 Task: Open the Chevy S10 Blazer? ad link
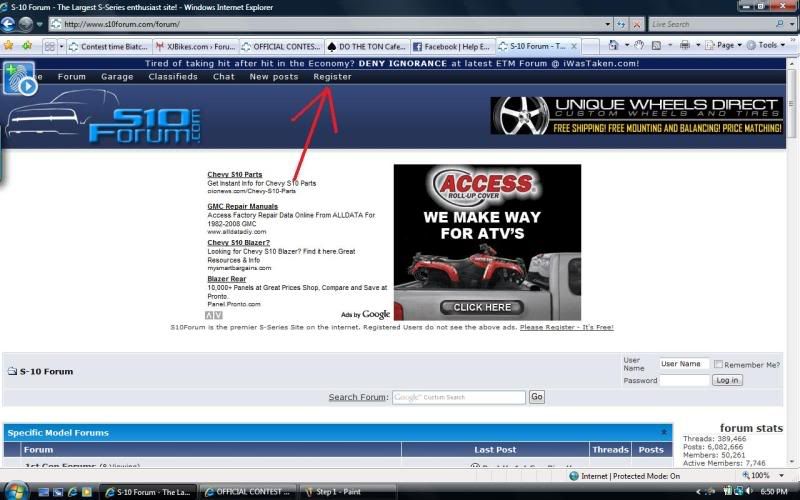(238, 242)
